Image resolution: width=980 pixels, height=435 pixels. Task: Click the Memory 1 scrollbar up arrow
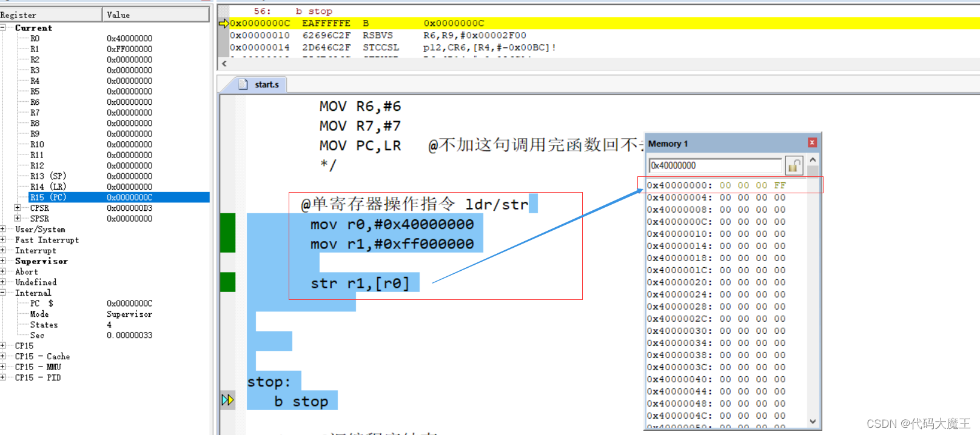click(813, 159)
